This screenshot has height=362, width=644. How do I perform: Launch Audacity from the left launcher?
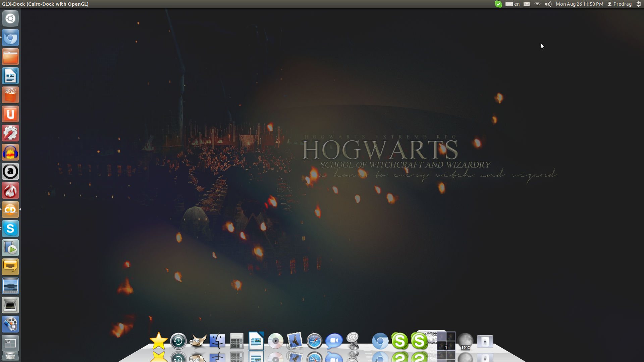pyautogui.click(x=10, y=153)
